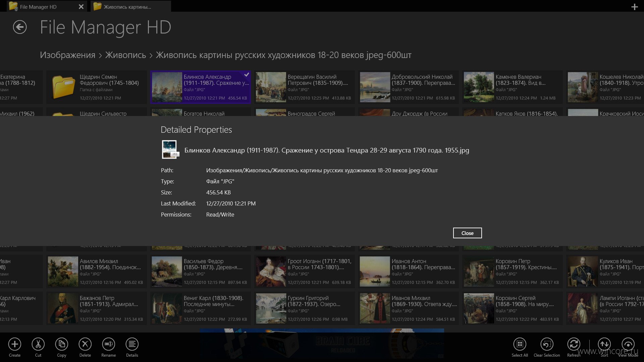Click the Path value in dialog
This screenshot has height=362, width=644.
click(322, 170)
